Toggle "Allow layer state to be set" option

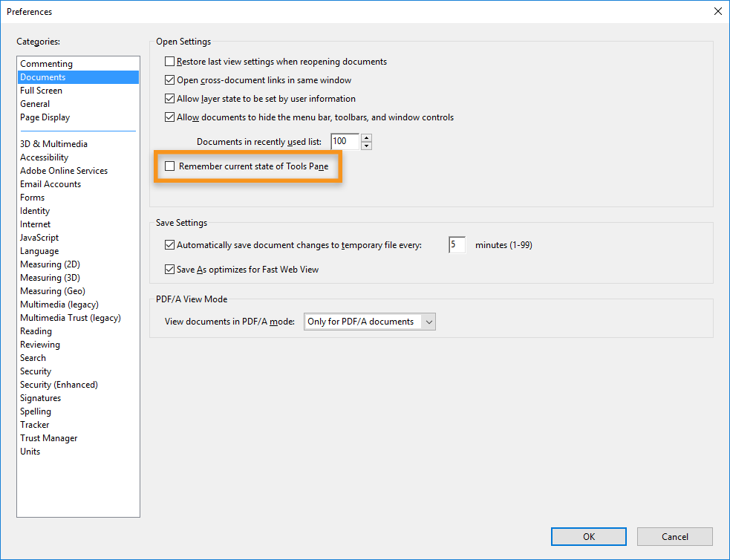[x=169, y=98]
